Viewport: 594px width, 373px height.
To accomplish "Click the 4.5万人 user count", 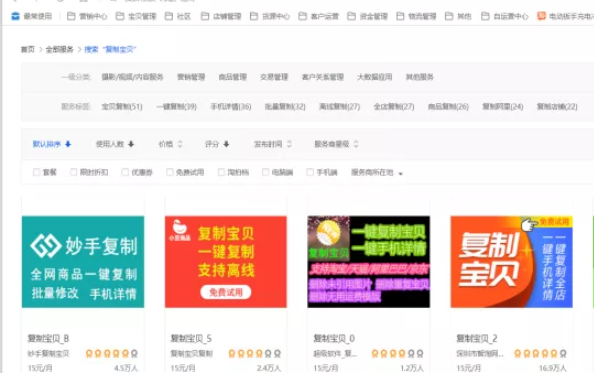I will click(126, 368).
